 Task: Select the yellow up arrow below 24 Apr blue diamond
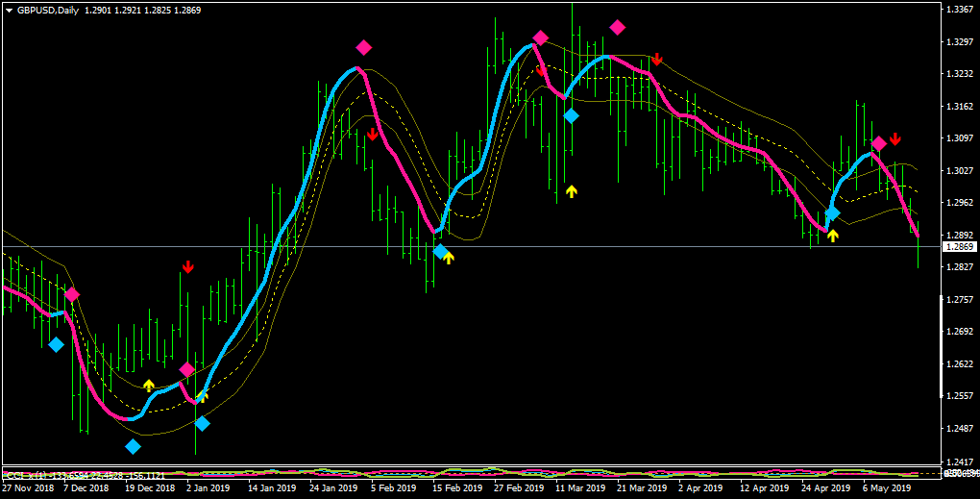832,236
